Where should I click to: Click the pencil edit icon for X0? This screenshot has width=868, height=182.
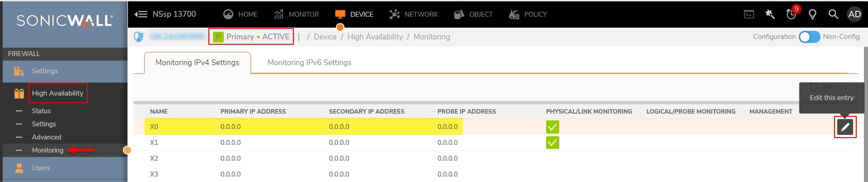tap(845, 127)
